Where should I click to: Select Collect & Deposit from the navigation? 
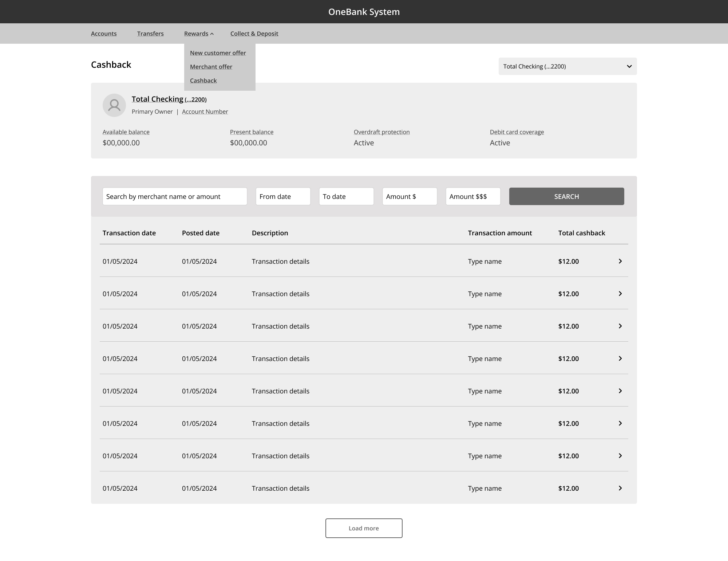click(x=254, y=33)
